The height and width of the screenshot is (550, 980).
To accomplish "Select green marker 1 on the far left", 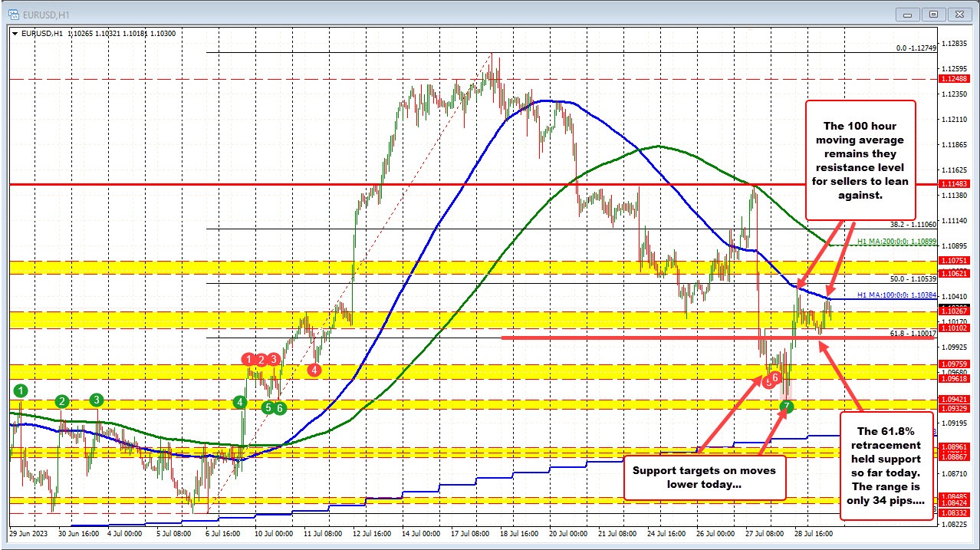I will [x=19, y=390].
